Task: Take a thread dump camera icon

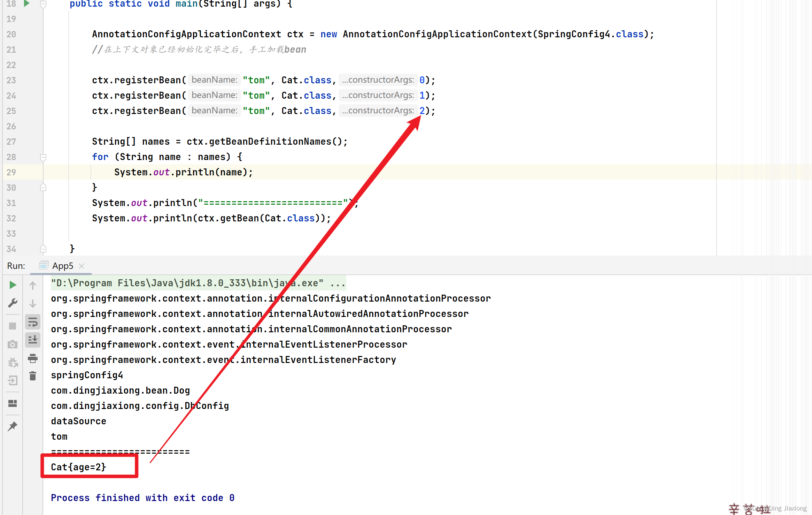Action: (13, 344)
